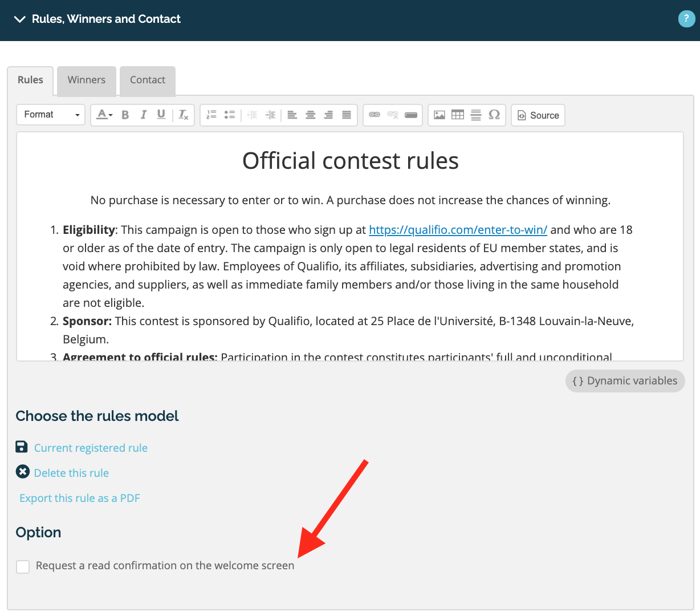Screen dimensions: 700x616
Task: Click the Eligibility rule text
Action: point(348,266)
